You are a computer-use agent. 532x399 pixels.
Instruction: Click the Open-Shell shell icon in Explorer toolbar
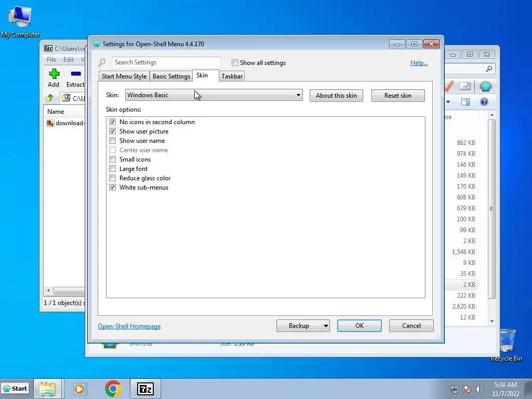pos(486,87)
